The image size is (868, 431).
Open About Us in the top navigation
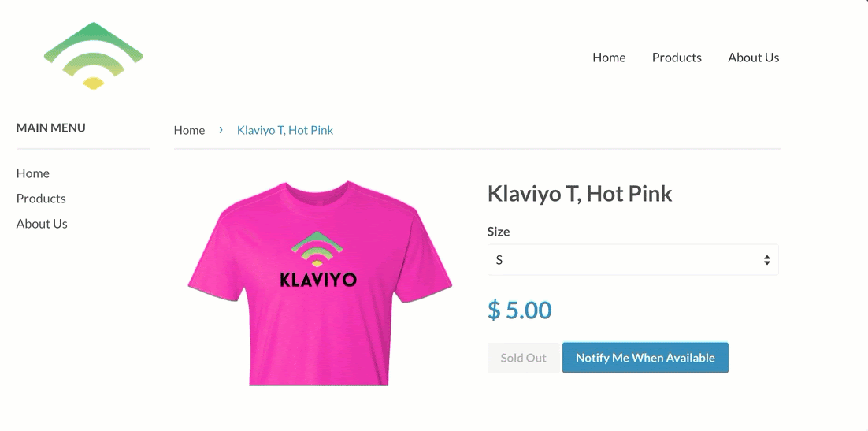click(754, 58)
